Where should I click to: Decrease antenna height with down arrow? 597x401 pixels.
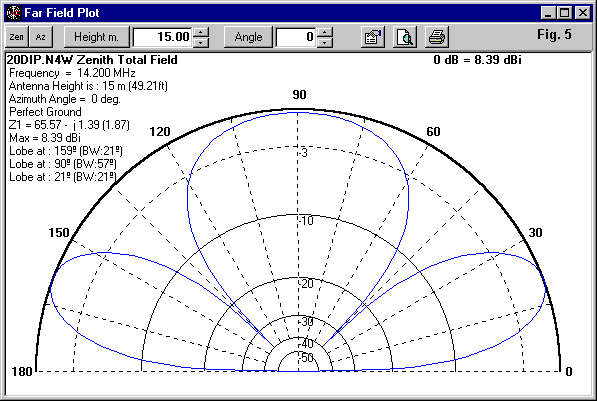201,42
